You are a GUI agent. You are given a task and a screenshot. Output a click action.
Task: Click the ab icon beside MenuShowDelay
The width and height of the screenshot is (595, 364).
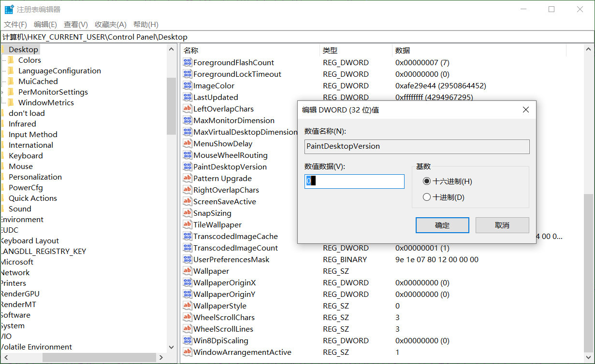188,143
